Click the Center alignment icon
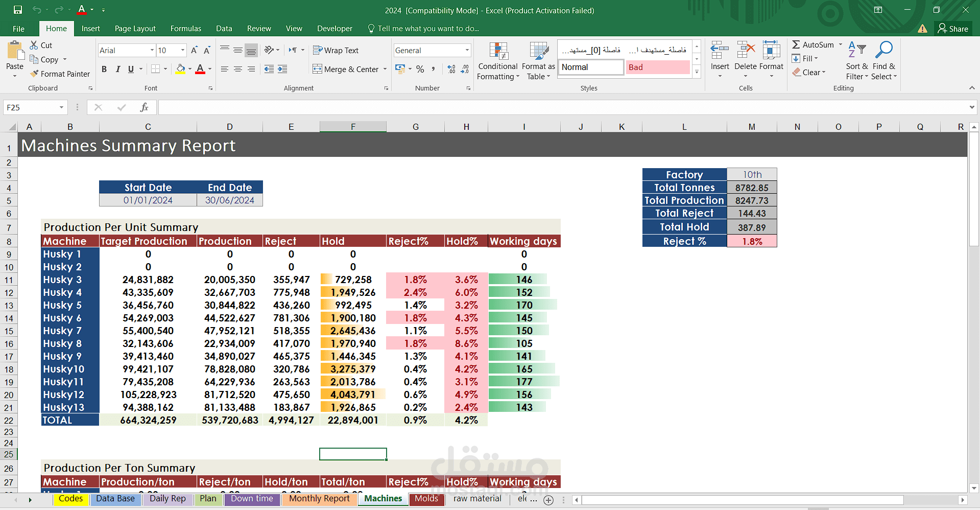The height and width of the screenshot is (510, 980). coord(238,69)
